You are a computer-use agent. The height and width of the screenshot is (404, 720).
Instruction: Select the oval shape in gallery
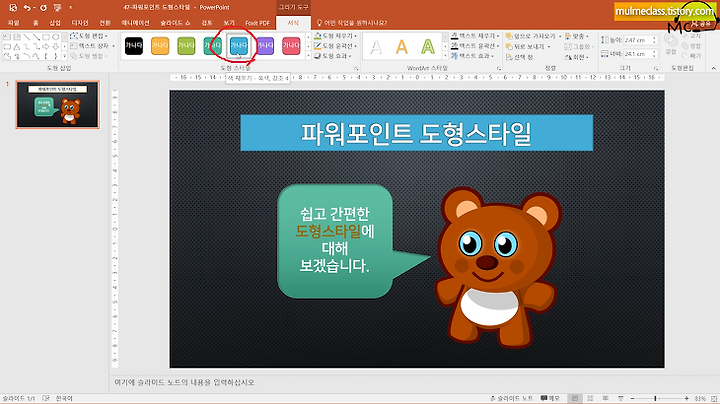coord(56,37)
